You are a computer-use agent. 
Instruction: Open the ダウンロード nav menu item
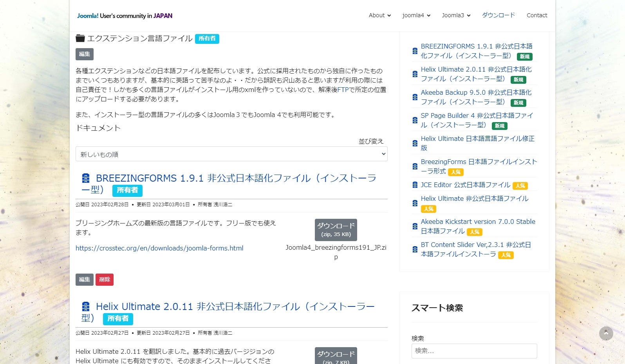tap(499, 15)
